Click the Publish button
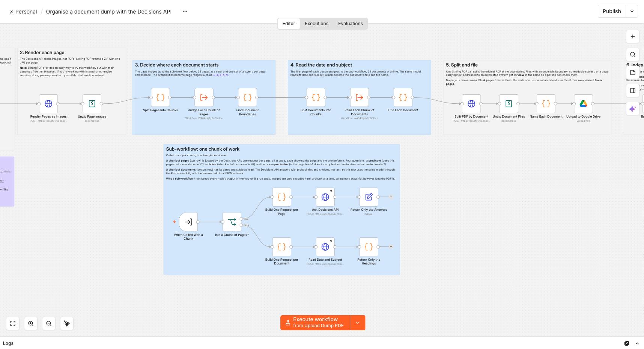The height and width of the screenshot is (349, 644). [612, 11]
